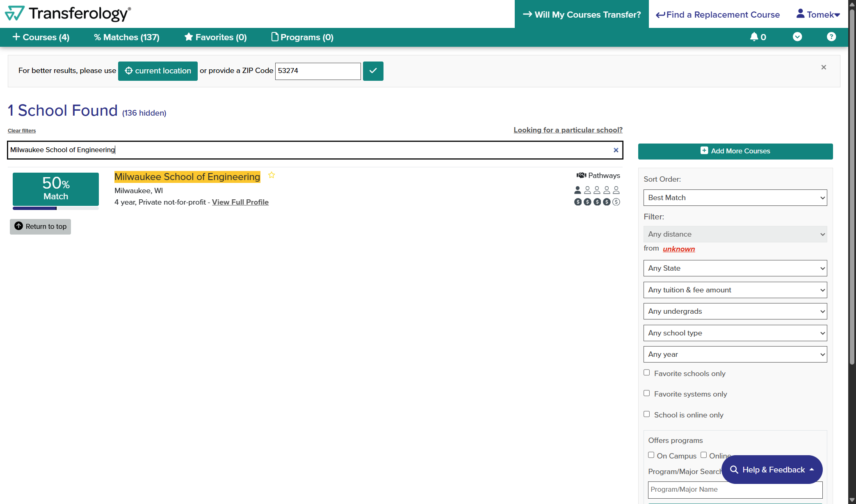This screenshot has height=504, width=856.
Task: Click the red unknown location link
Action: coord(679,249)
